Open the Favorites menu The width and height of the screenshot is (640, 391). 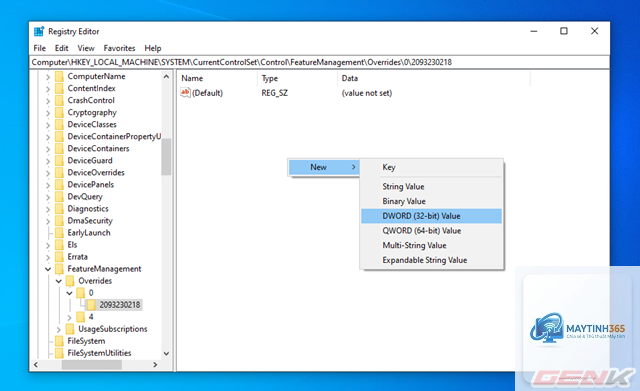119,48
